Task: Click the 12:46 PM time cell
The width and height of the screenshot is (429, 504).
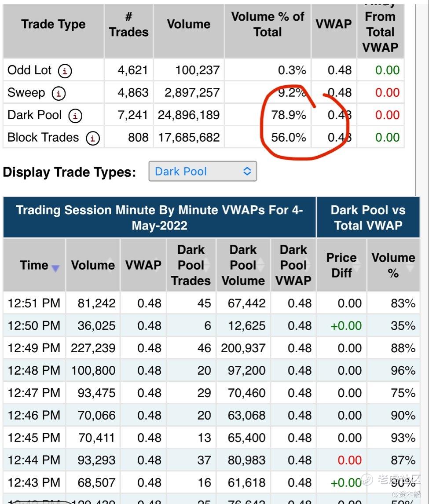Action: point(34,415)
